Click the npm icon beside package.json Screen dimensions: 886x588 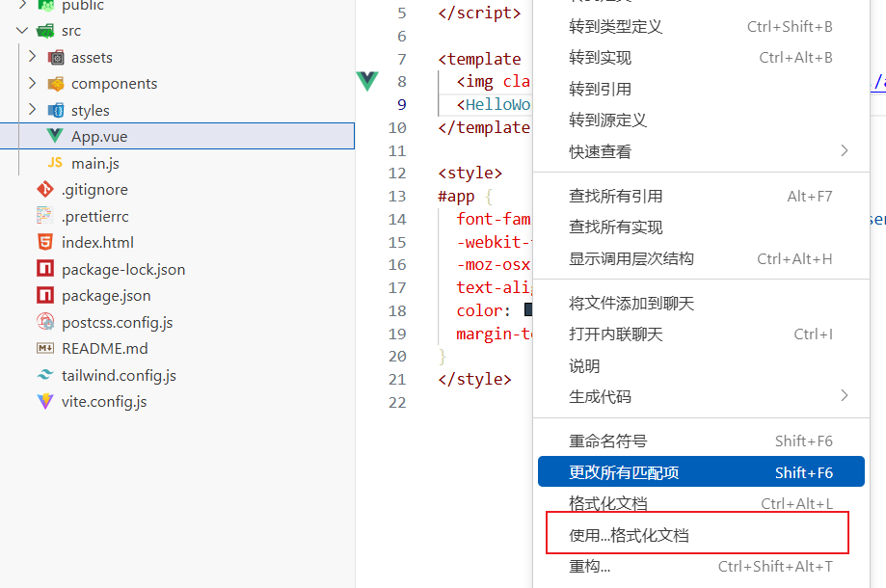(45, 295)
